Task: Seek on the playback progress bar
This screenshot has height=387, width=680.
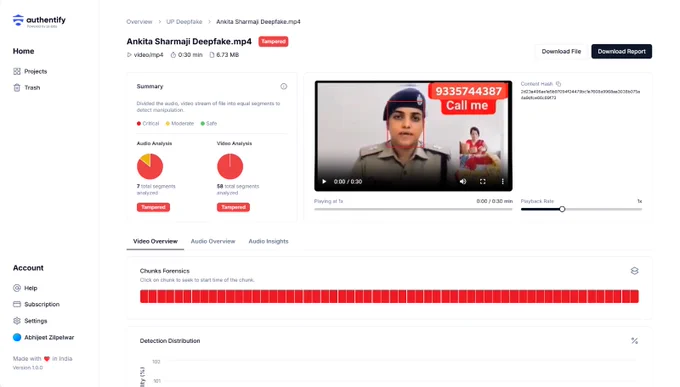Action: (413, 209)
